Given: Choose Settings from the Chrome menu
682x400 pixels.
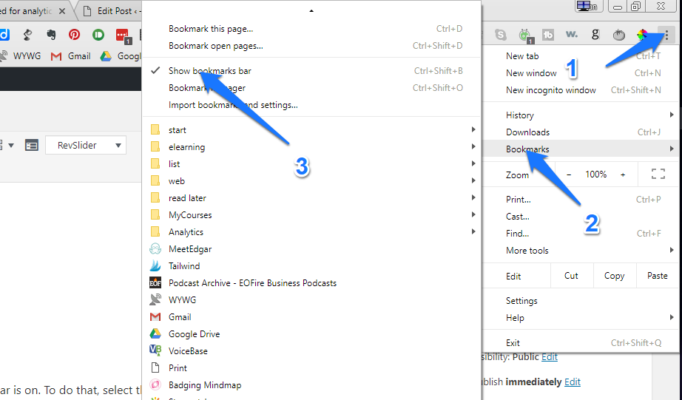Looking at the screenshot, I should (522, 301).
